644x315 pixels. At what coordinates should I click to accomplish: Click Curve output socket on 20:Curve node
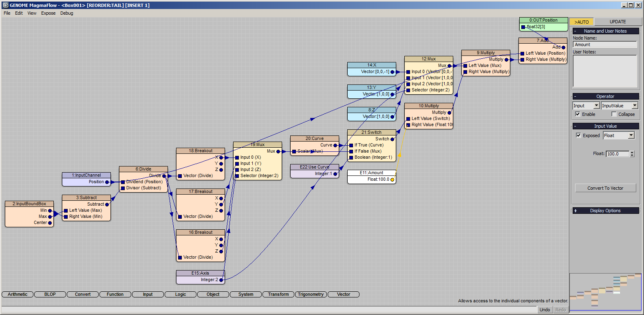click(335, 145)
